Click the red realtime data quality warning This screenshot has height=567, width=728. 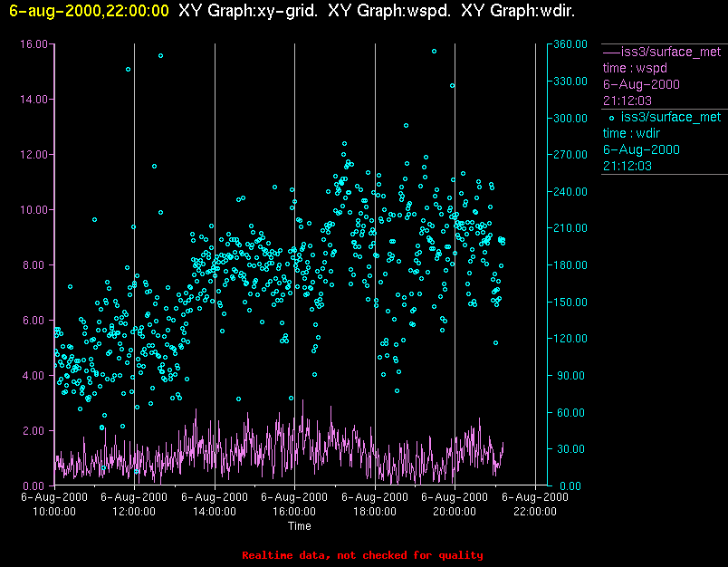(x=362, y=555)
